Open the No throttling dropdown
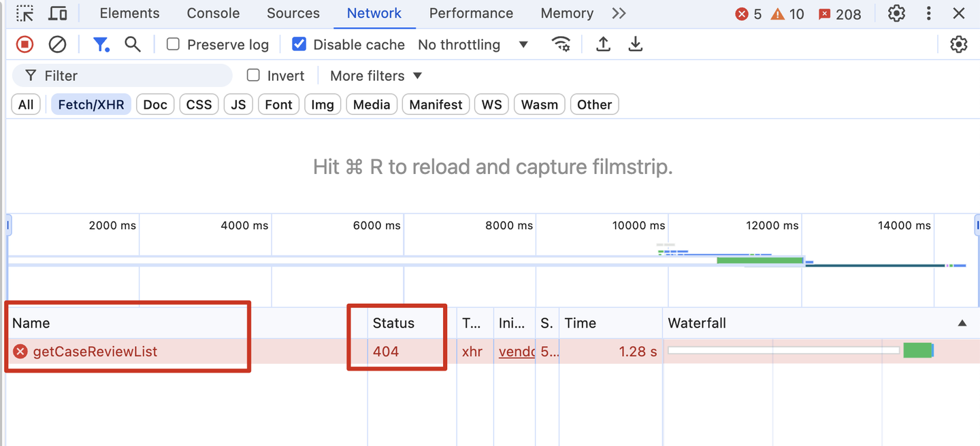Screen dimensions: 980x446 point(473,45)
